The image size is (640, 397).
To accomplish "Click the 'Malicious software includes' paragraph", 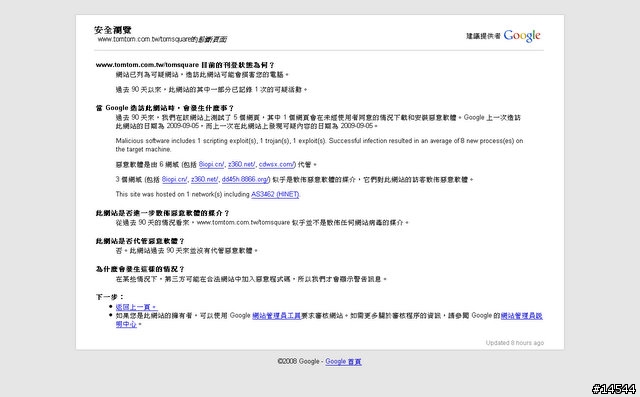I will (319, 145).
